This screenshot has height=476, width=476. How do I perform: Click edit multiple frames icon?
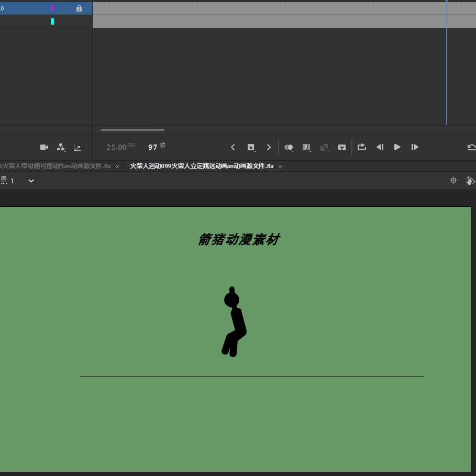coord(306,147)
